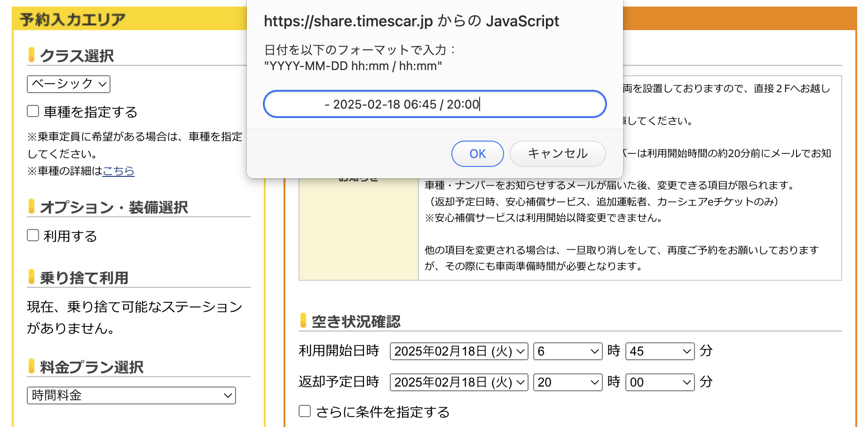Open the return hour dropdown showing 20
This screenshot has width=868, height=427.
tap(567, 382)
